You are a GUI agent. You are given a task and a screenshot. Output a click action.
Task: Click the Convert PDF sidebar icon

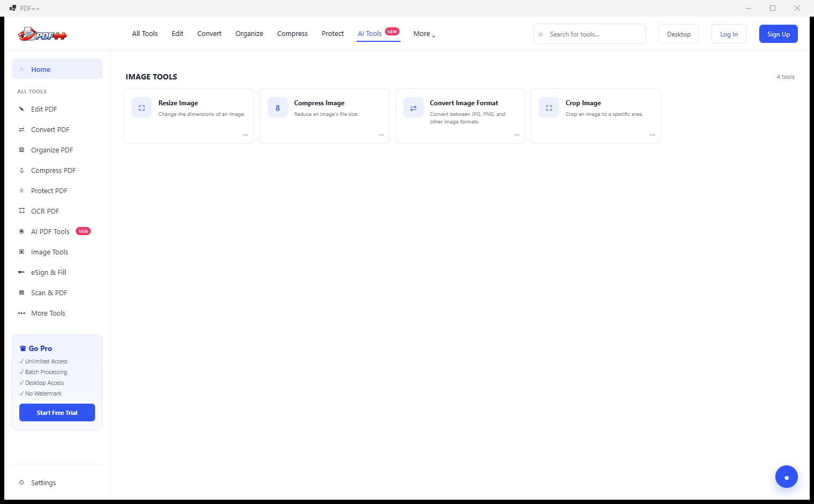coord(21,129)
